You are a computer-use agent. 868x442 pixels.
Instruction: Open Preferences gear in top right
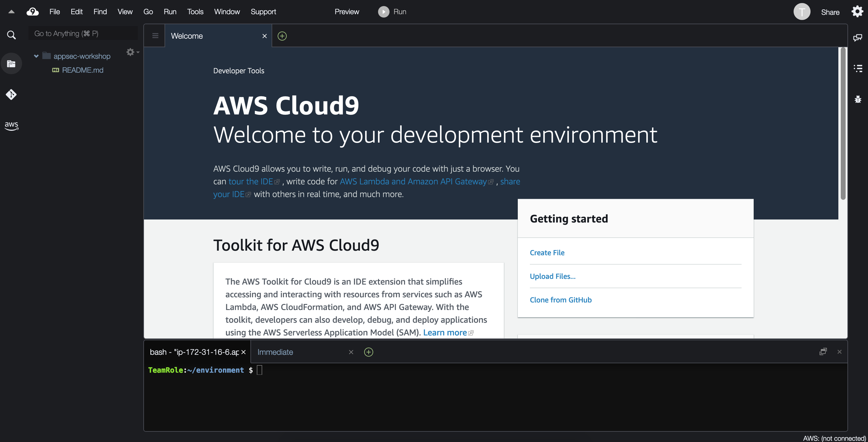point(857,12)
